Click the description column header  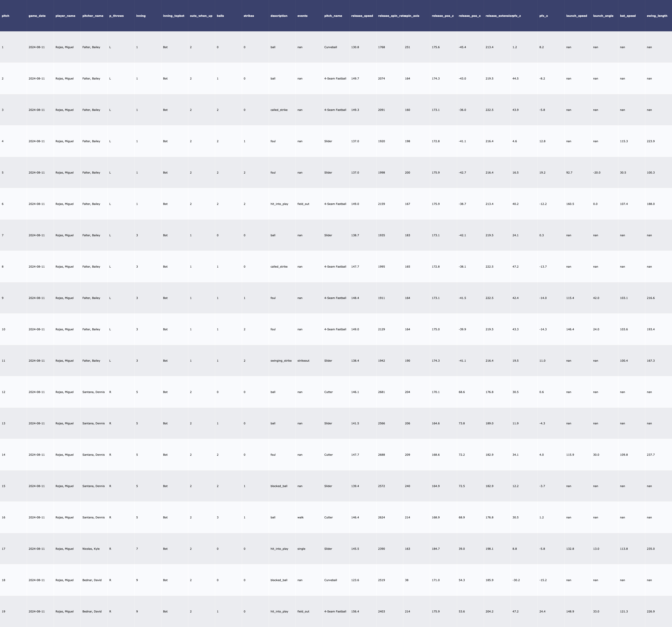coord(279,16)
